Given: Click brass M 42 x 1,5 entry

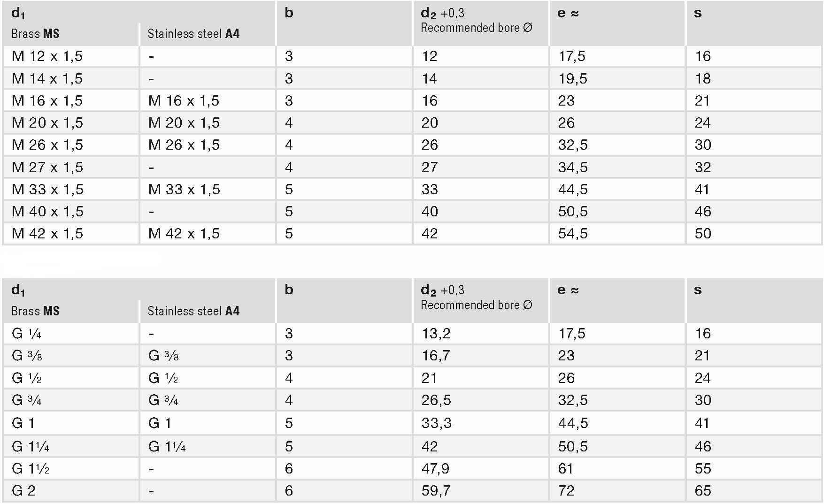Looking at the screenshot, I should coord(70,234).
